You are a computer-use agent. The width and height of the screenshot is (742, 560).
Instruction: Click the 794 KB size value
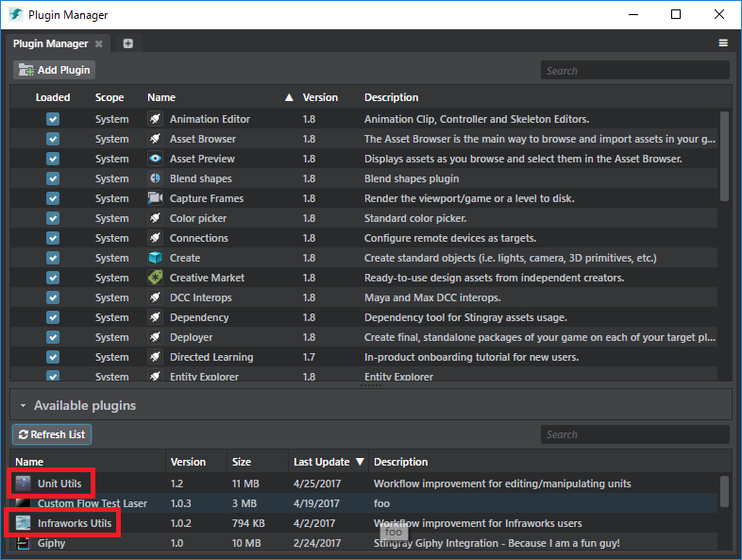pos(248,523)
